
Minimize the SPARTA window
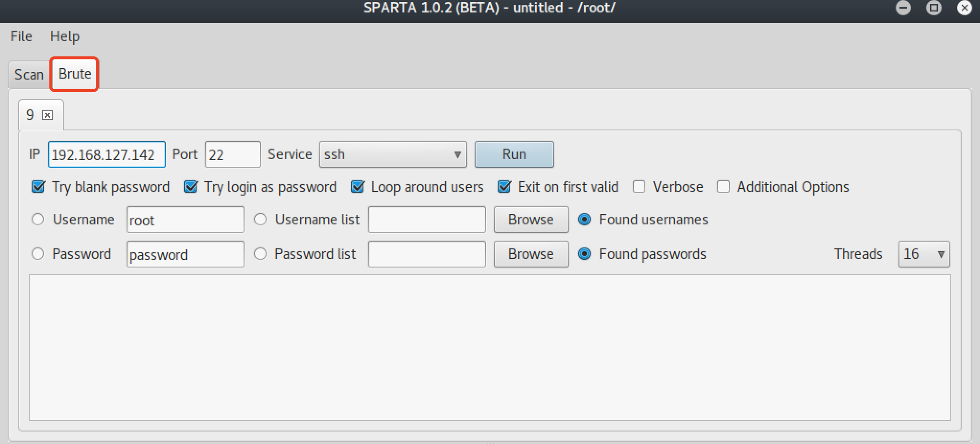903,8
